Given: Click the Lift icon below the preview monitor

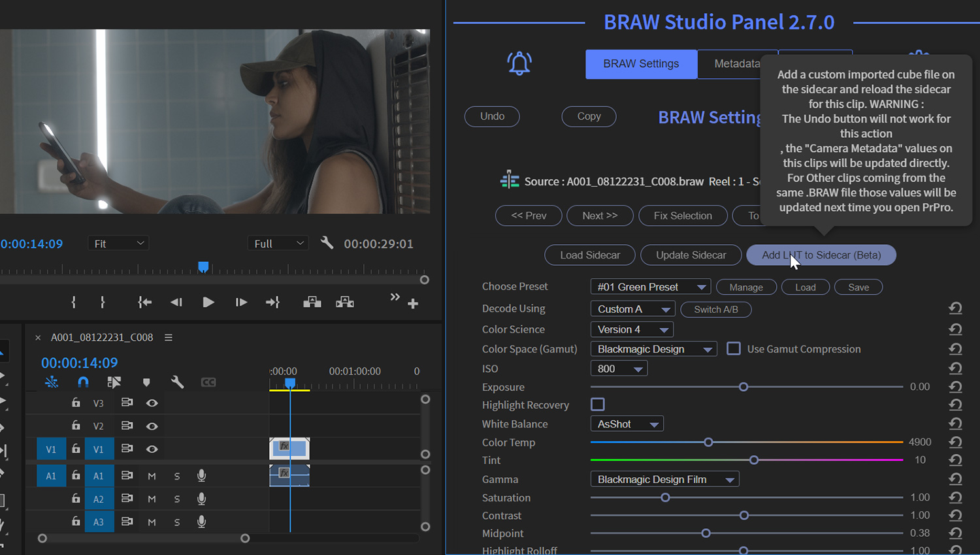Looking at the screenshot, I should point(312,302).
